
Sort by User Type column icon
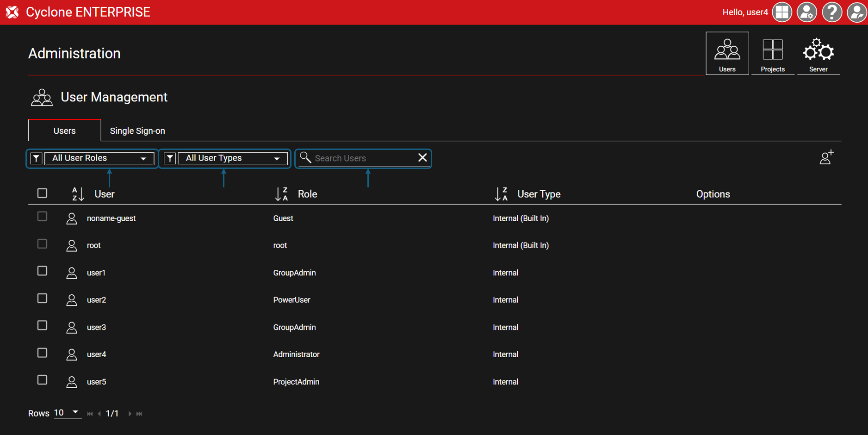tap(501, 194)
